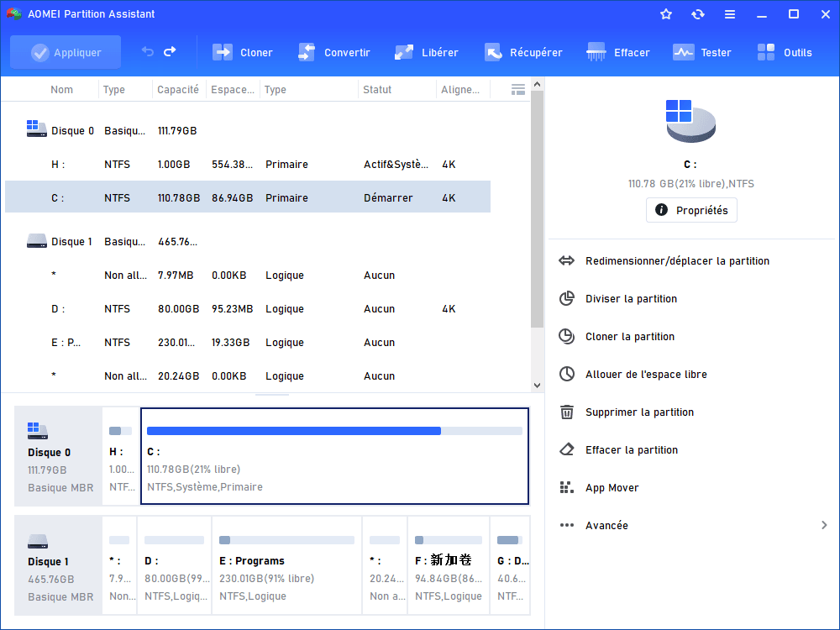Select the E: P... 230.01 row
The width and height of the screenshot is (840, 630).
click(248, 343)
